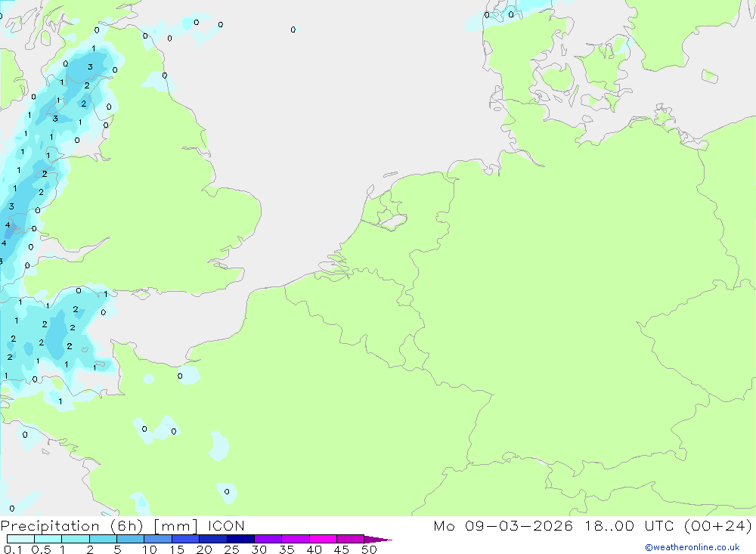
Task: Select the 5–10 mm legend color swatch
Action: tap(131, 539)
